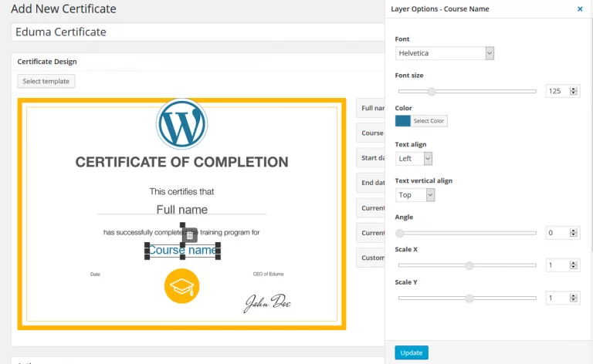Viewport: 593px width, 364px height.
Task: Select the Full name text on certificate
Action: [181, 209]
